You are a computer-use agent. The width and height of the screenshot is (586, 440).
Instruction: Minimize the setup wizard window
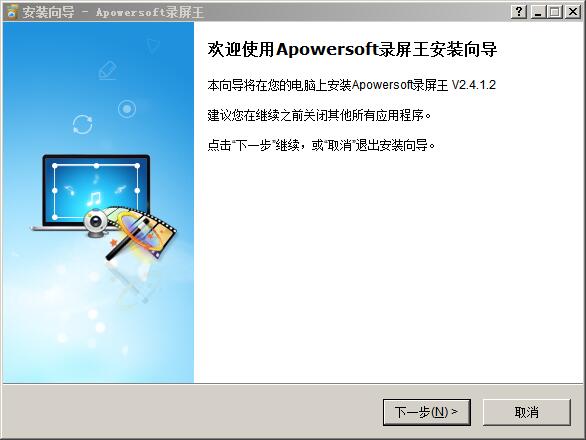point(538,12)
